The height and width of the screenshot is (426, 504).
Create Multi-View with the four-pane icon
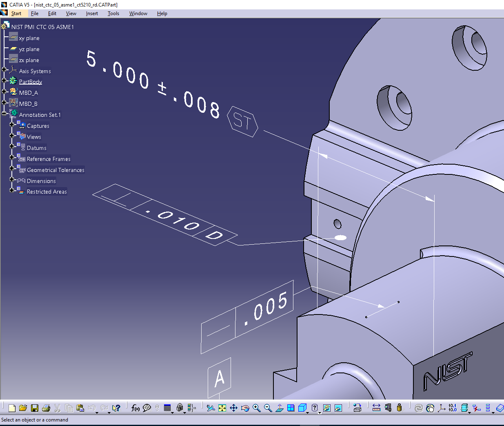tap(291, 408)
